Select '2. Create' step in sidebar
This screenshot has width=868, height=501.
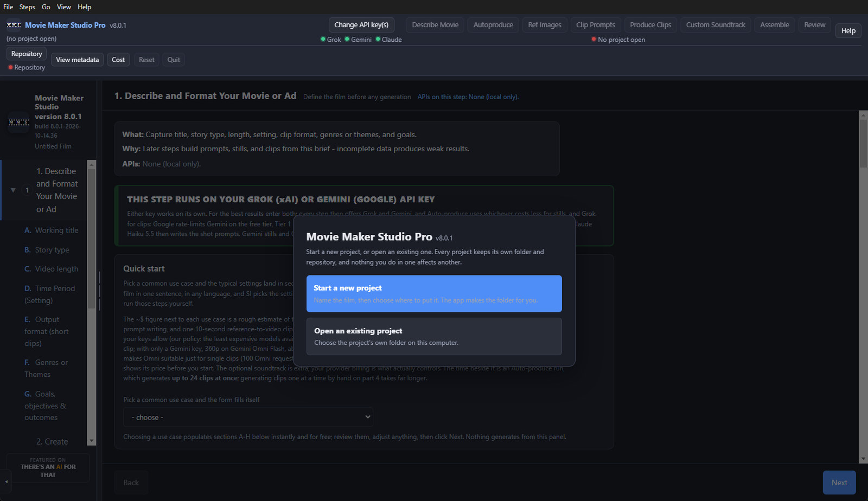tap(52, 441)
